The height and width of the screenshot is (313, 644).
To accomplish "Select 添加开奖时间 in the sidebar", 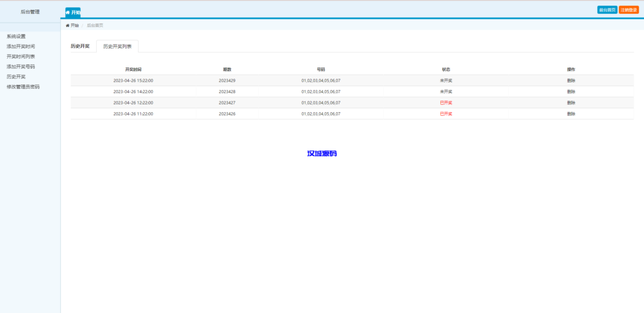I will (x=21, y=47).
